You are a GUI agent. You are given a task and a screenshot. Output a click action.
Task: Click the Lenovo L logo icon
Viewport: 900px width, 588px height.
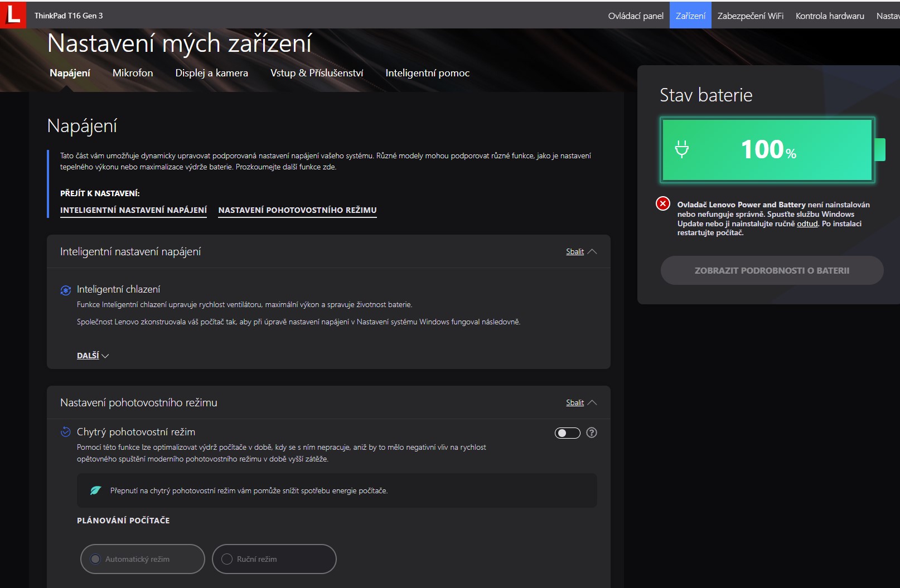[x=13, y=14]
